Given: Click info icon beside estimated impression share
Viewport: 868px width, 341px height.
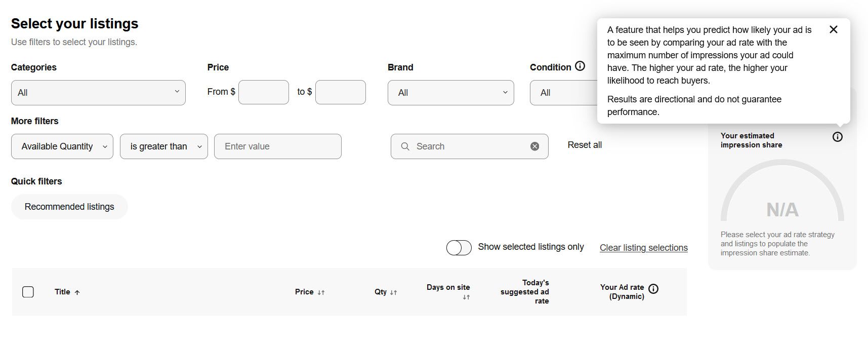Looking at the screenshot, I should click(x=837, y=137).
